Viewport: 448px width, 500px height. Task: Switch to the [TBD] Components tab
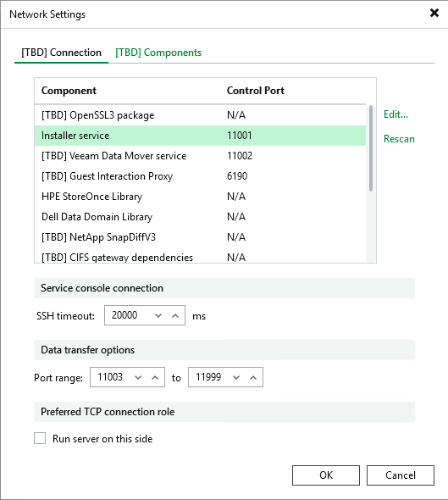(158, 53)
